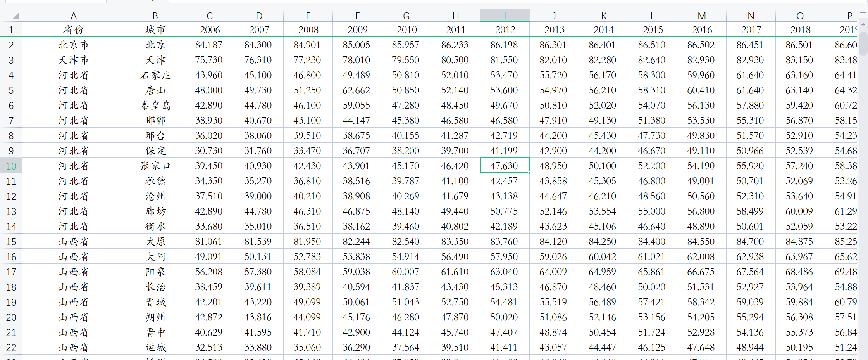Click the selected cell containing 47.630
This screenshot has width=868, height=360.
pos(505,166)
